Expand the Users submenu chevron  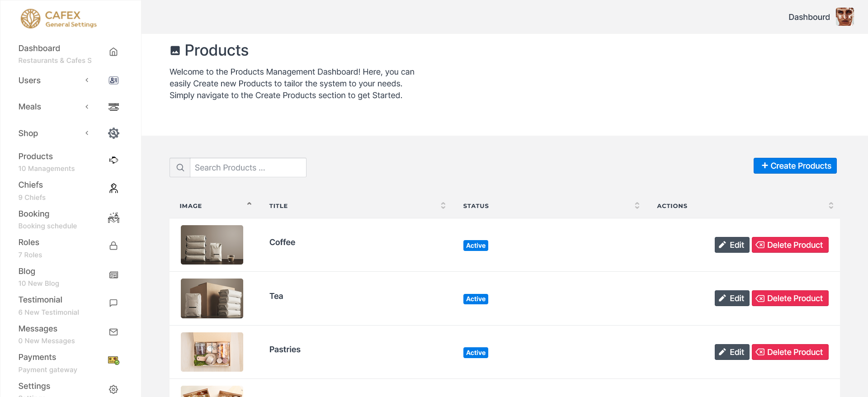pos(87,80)
